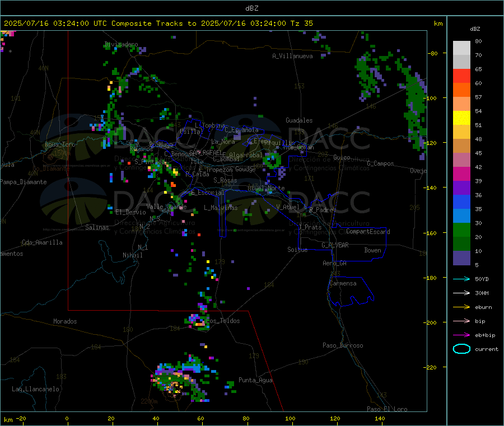The image size is (504, 426).
Task: Click the 'Composite Tracks' header timestamp line
Action: [158, 24]
